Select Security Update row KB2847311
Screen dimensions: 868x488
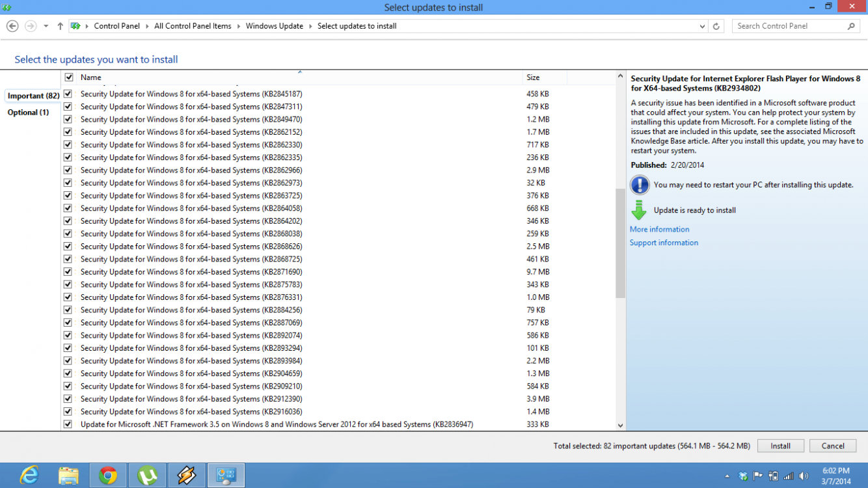[x=338, y=107]
